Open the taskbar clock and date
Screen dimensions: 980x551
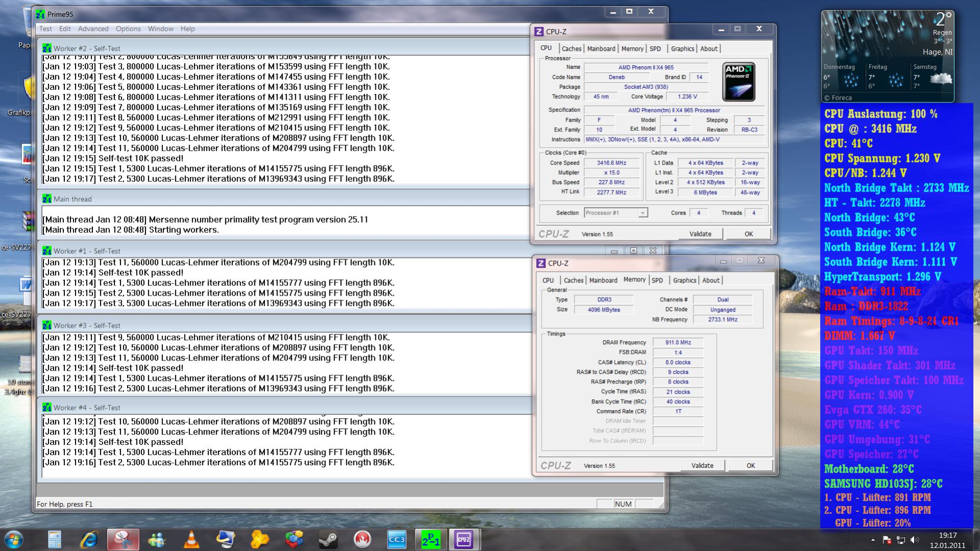click(x=947, y=540)
